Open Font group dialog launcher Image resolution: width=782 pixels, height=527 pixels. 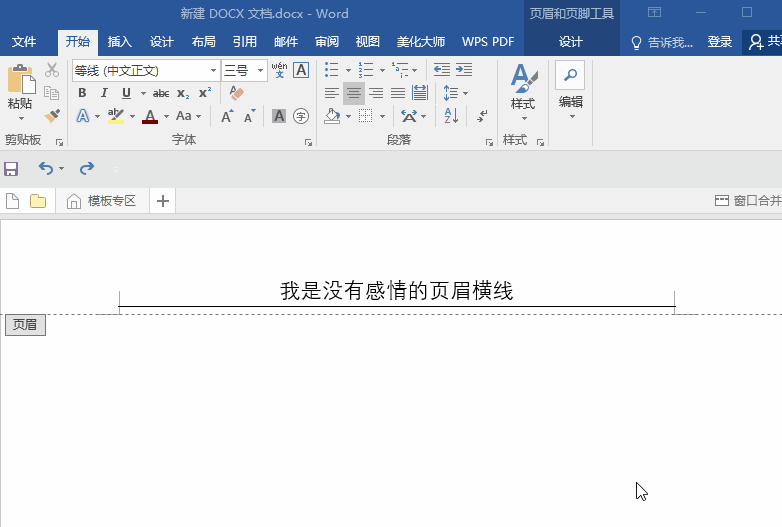308,143
